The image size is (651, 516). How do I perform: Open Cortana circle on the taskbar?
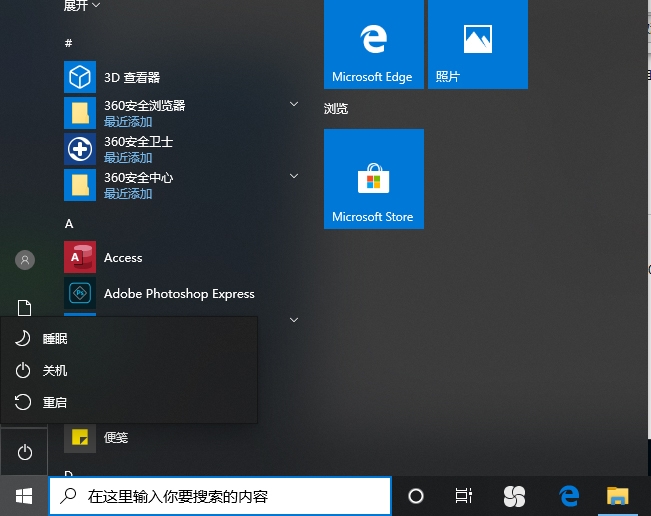pyautogui.click(x=416, y=496)
